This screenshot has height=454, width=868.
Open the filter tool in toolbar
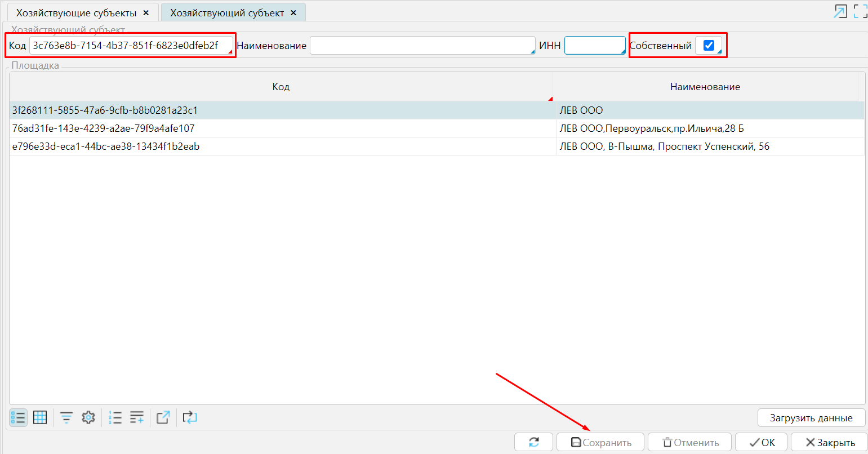tap(66, 417)
